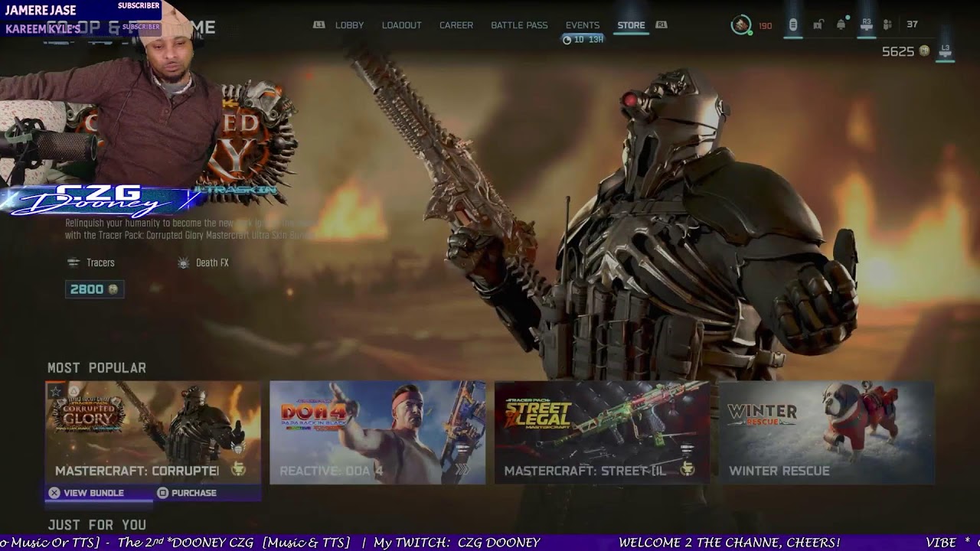Click the R1 bumper icon
Viewport: 980px width, 551px height.
click(661, 25)
